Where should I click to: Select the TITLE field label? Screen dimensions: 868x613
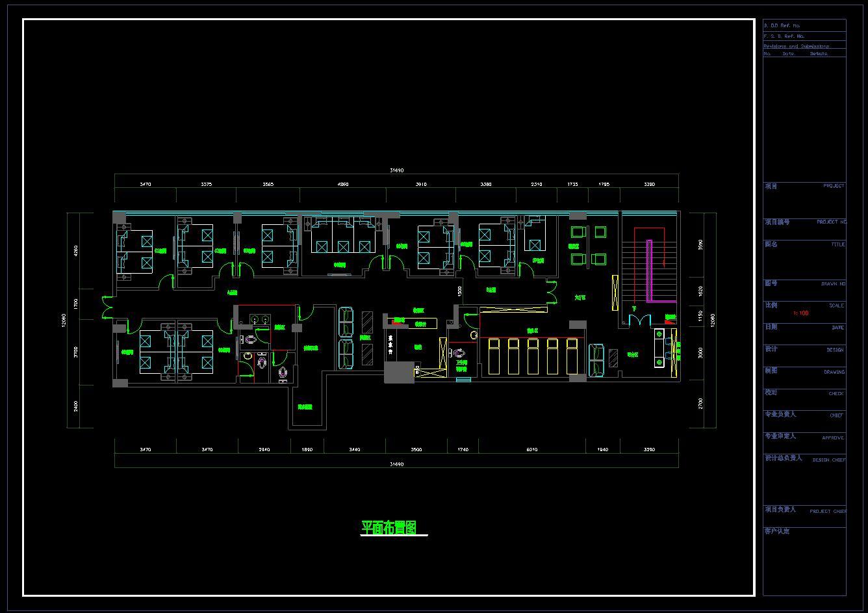[838, 244]
